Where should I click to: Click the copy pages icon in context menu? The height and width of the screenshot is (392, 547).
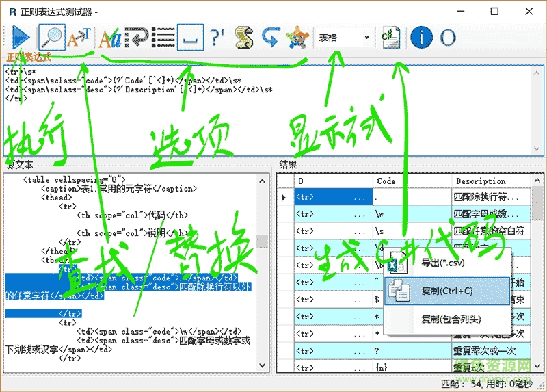[399, 291]
